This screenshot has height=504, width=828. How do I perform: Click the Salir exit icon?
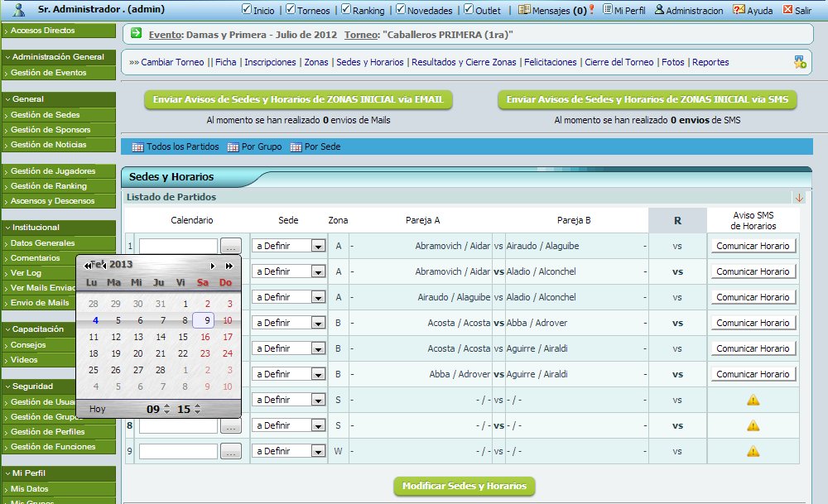click(787, 10)
